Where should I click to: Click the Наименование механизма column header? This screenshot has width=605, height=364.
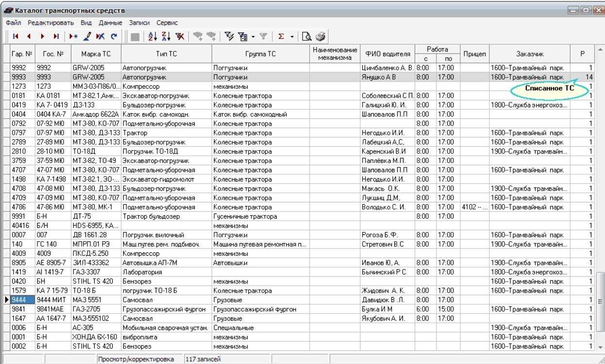[335, 54]
